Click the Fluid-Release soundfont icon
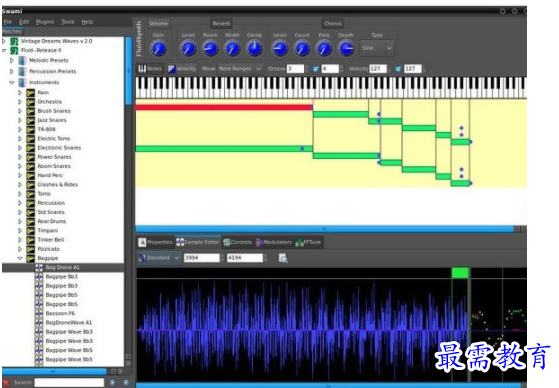The height and width of the screenshot is (388, 559). pyautogui.click(x=14, y=51)
